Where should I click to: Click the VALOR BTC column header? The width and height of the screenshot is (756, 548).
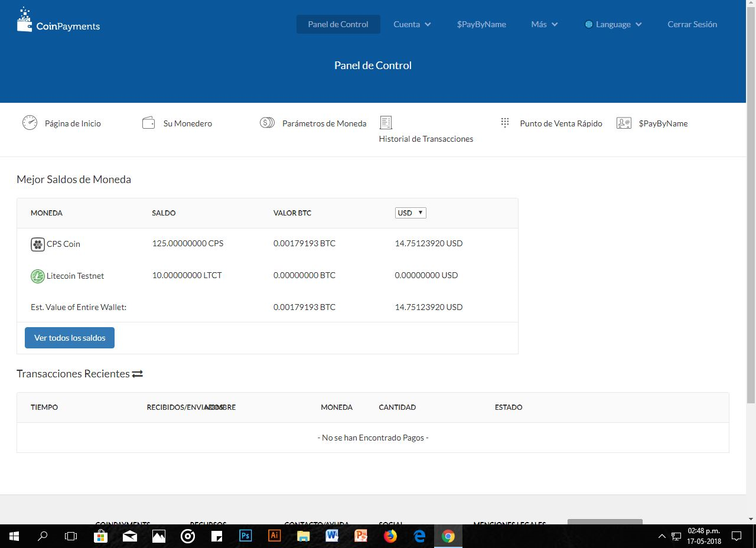(292, 213)
